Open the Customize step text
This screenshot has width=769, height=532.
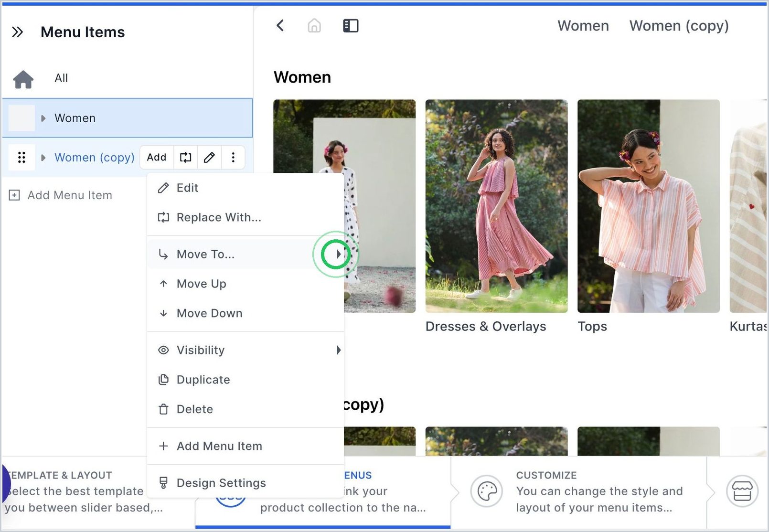point(599,491)
